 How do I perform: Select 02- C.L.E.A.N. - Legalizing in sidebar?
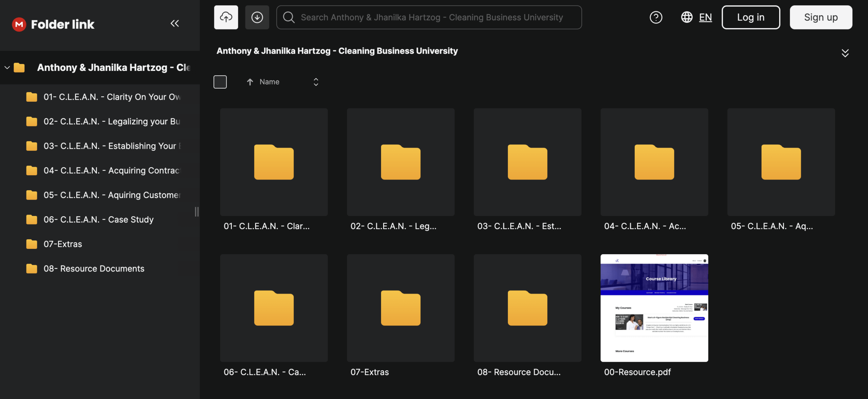pyautogui.click(x=112, y=121)
